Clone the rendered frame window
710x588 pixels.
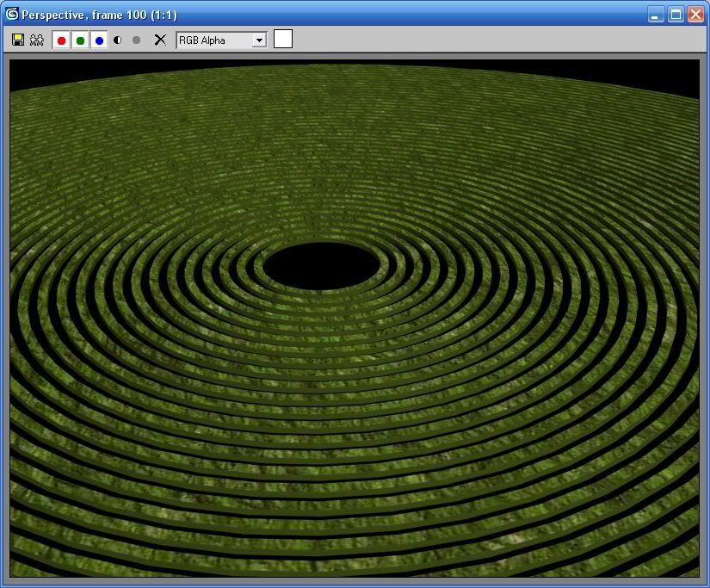click(x=37, y=40)
